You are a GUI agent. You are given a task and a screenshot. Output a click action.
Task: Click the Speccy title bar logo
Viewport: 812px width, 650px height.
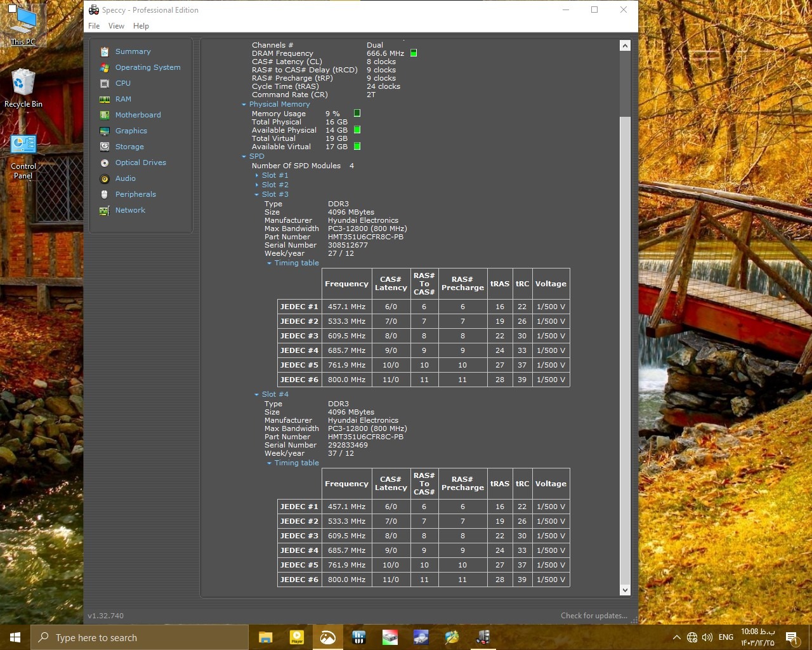click(93, 10)
